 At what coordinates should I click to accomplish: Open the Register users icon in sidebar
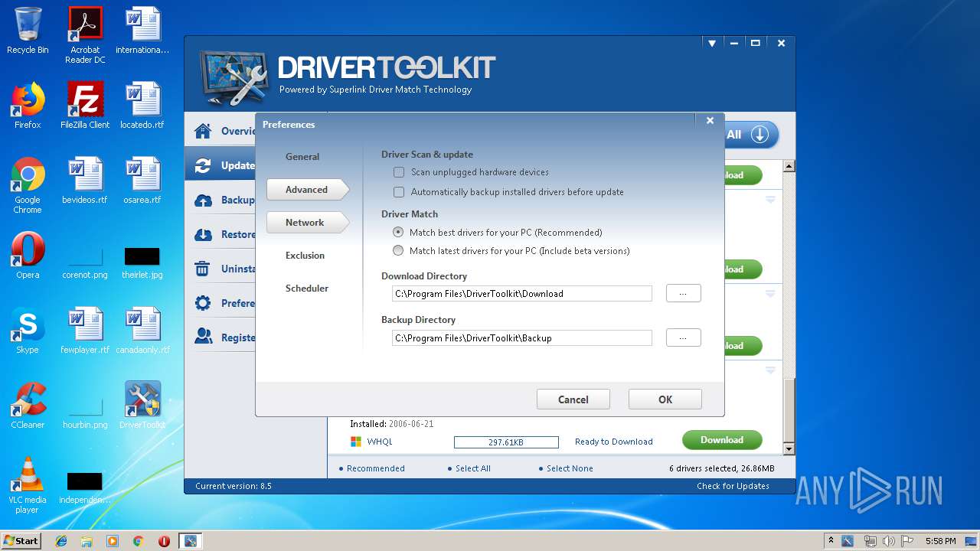[203, 337]
